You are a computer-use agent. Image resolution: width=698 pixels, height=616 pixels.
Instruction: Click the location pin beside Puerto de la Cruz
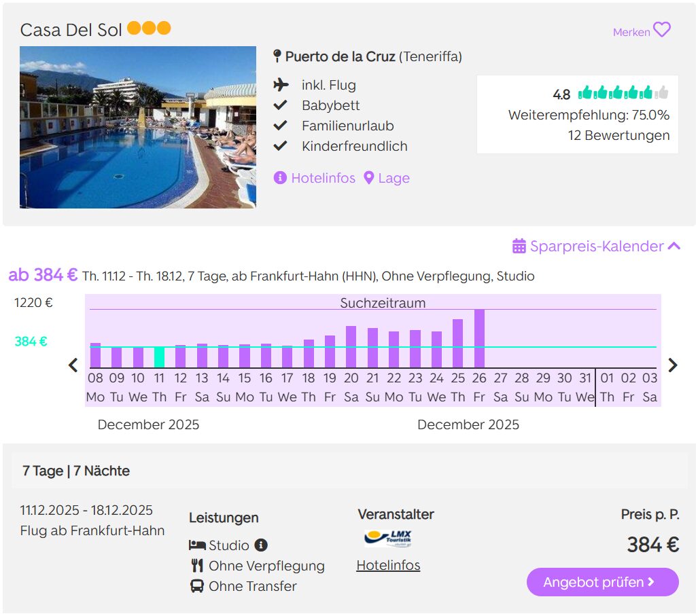(277, 56)
